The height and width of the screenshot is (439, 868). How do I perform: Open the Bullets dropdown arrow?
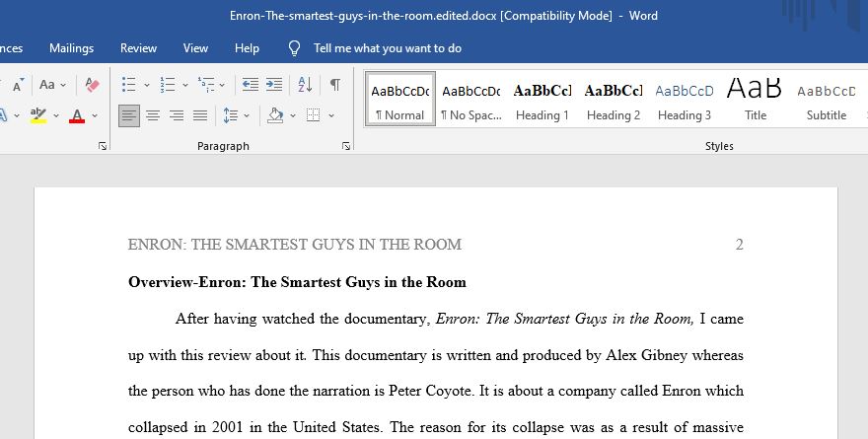[147, 85]
